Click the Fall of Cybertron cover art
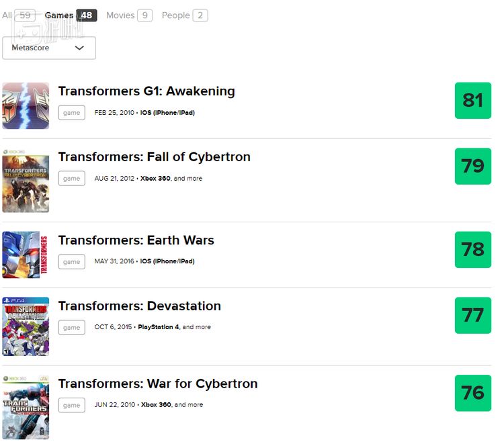504x448 pixels. 26,181
